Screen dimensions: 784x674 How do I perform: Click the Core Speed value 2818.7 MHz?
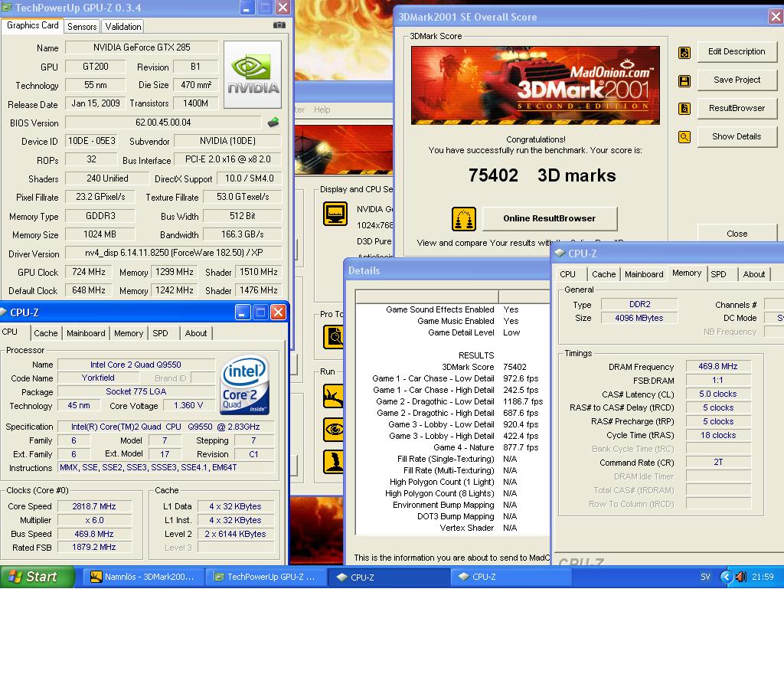pyautogui.click(x=94, y=506)
